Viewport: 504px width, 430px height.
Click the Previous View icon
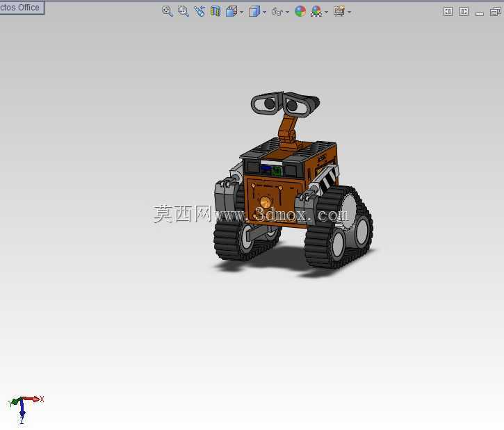(200, 11)
